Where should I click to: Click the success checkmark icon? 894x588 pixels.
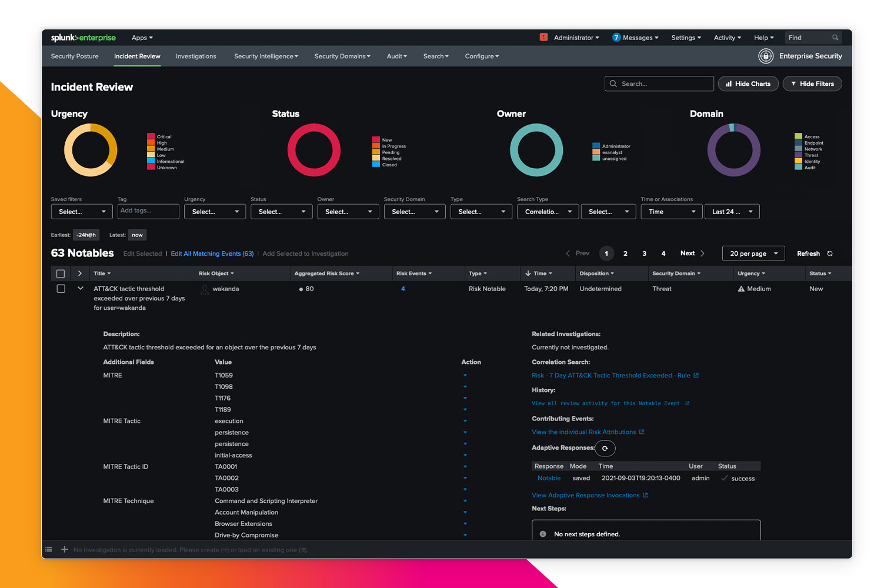coord(724,478)
